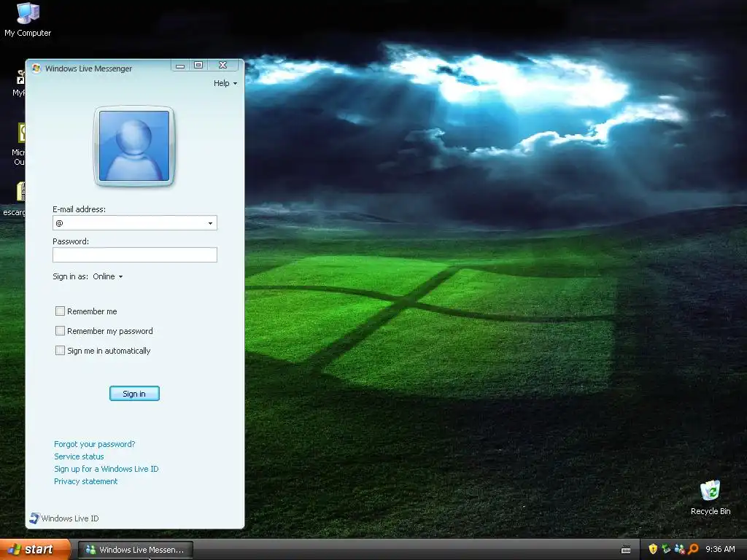Click the E-mail address label
747x560 pixels.
(79, 209)
